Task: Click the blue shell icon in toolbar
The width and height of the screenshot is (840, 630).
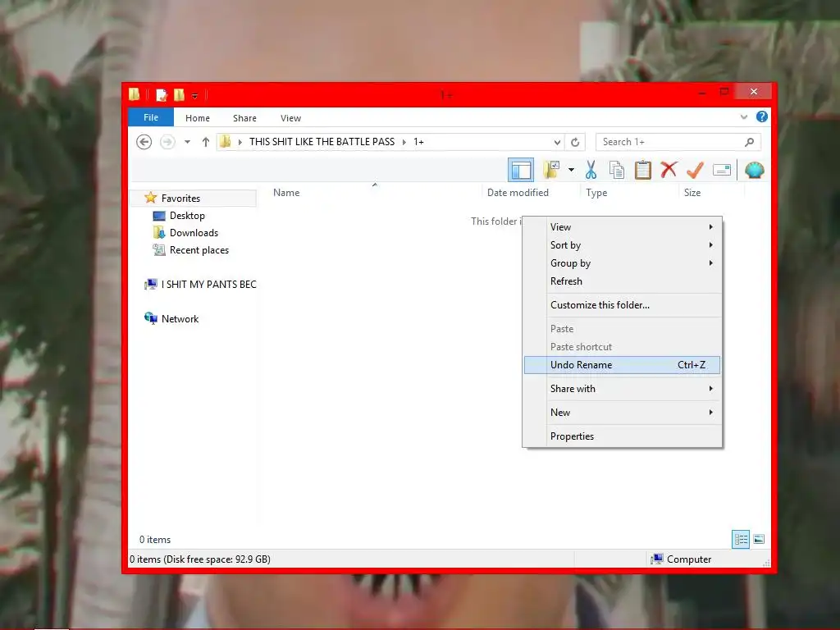Action: 755,171
